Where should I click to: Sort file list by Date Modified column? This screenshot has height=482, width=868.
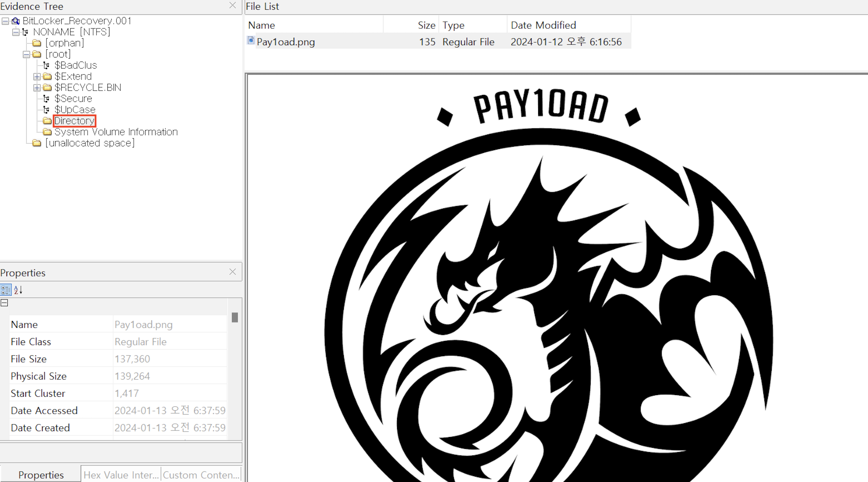tap(543, 25)
